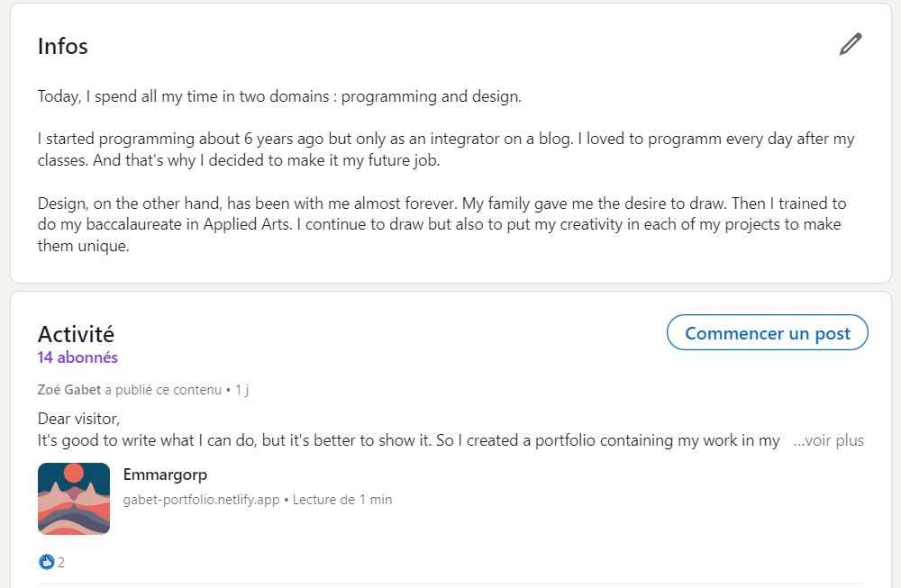Click the Infos section heading

tap(62, 46)
